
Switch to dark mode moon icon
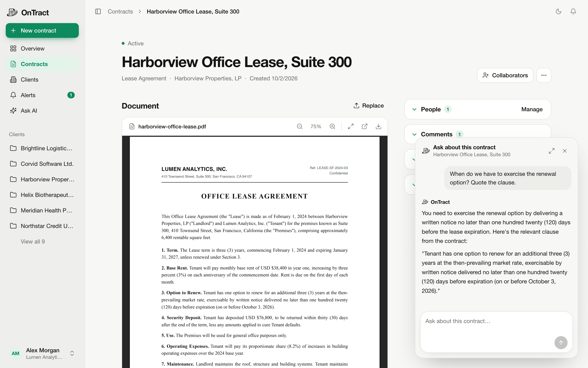pyautogui.click(x=559, y=11)
